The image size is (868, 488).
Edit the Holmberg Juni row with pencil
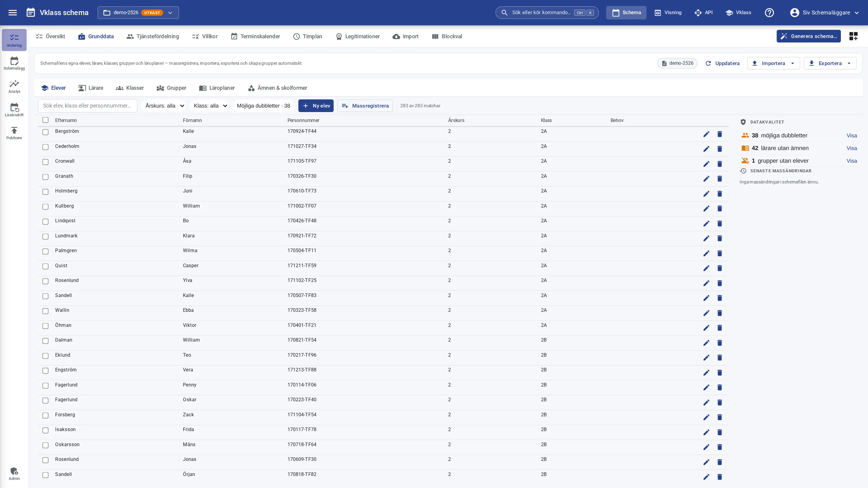tap(706, 194)
